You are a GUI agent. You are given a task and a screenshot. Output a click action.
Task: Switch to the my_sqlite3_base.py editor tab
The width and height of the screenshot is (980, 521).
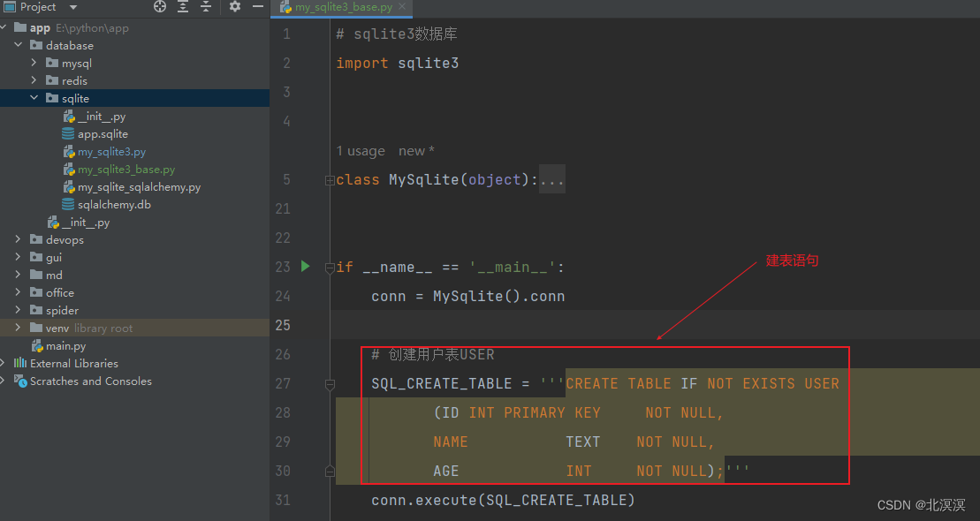pos(341,6)
